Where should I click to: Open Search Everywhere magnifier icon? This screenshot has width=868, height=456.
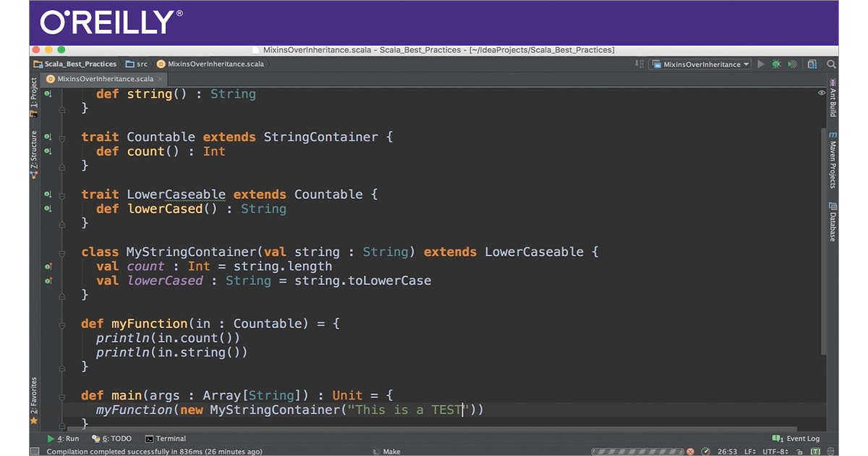(830, 64)
